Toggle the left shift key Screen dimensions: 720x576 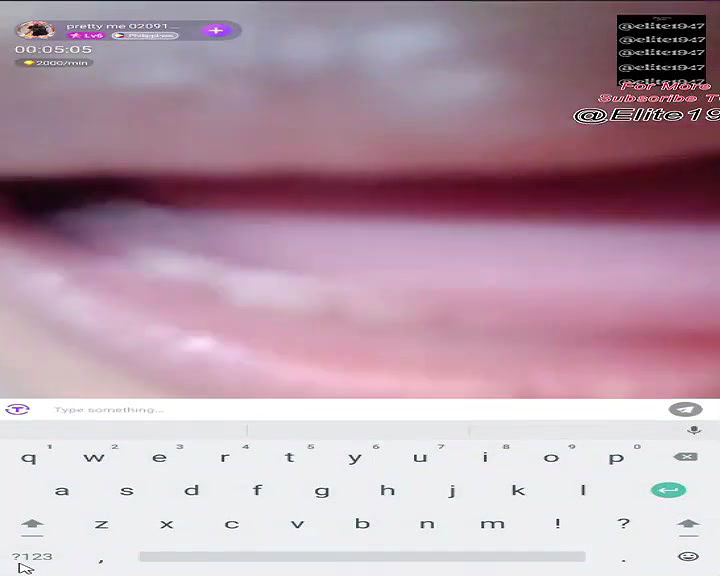[32, 523]
